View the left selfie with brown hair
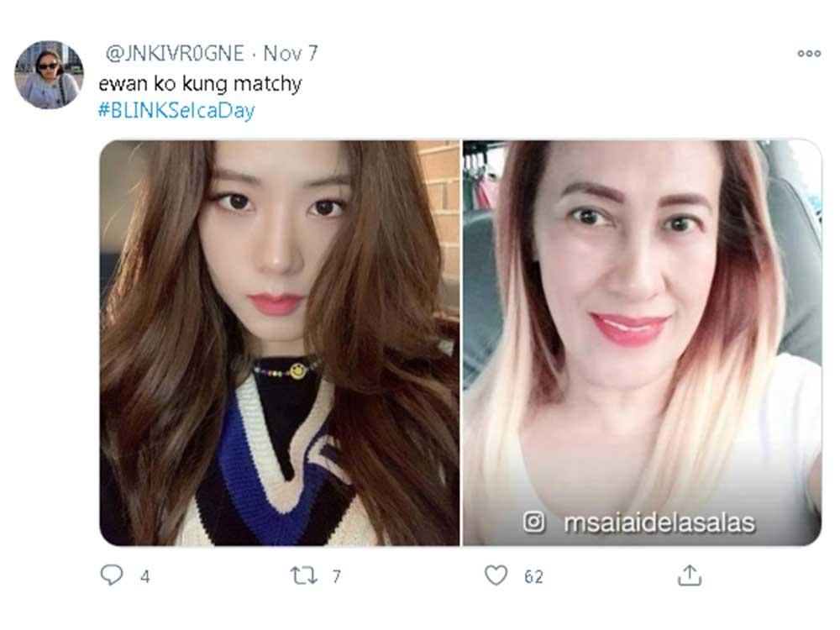 [280, 343]
